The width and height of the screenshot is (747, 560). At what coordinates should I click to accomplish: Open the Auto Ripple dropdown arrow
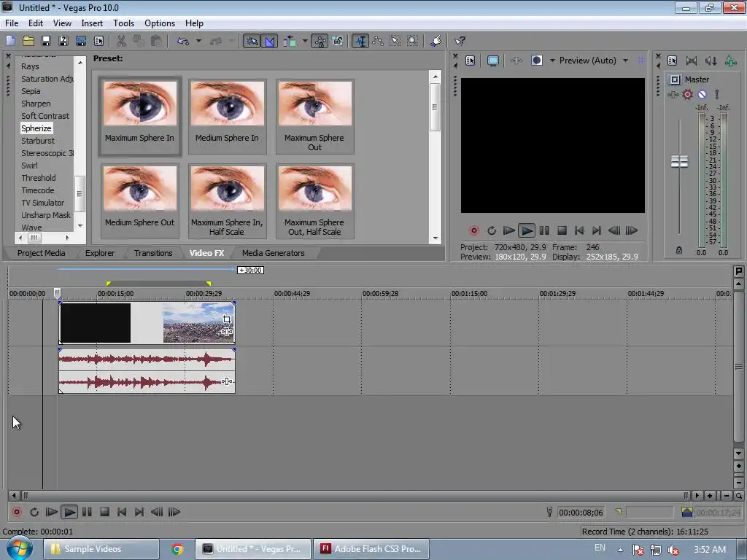304,42
